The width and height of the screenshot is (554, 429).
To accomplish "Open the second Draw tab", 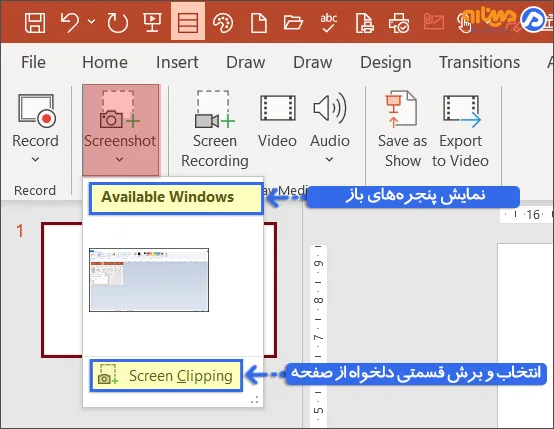I will click(313, 62).
